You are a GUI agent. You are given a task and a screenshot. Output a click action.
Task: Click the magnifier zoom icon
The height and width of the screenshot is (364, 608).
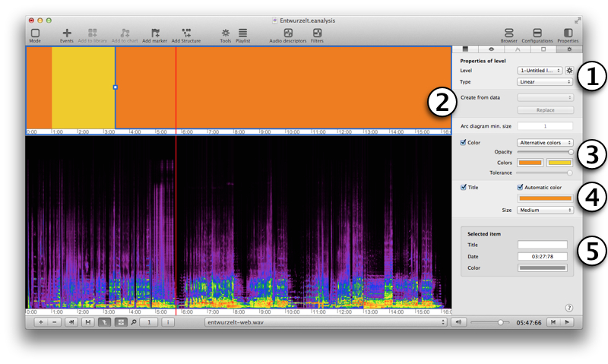tap(134, 322)
